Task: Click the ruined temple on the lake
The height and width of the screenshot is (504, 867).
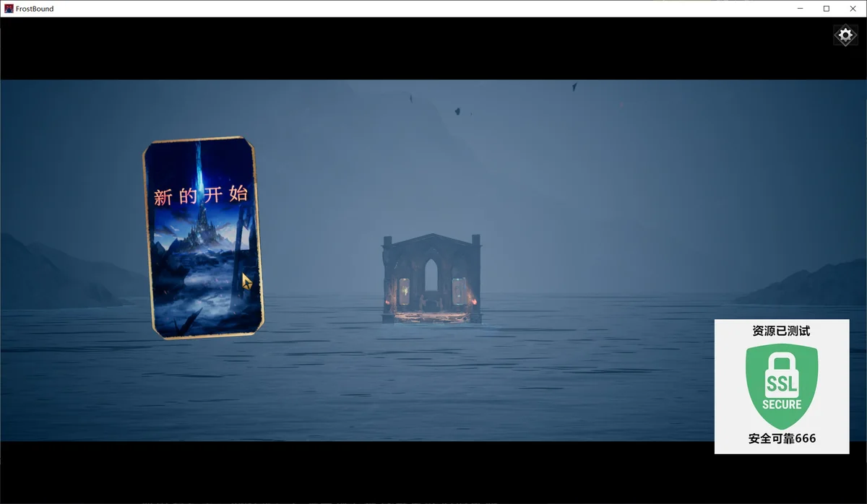Action: click(x=431, y=278)
